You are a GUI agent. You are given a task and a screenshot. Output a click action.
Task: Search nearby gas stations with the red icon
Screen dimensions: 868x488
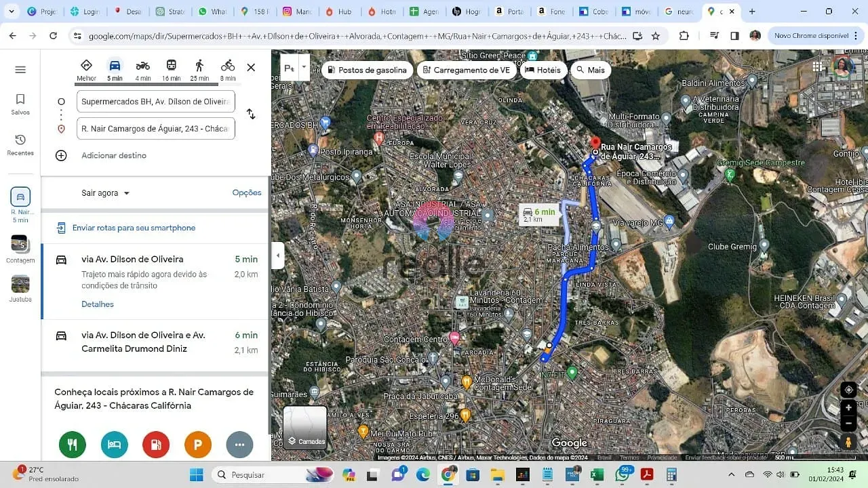[156, 445]
